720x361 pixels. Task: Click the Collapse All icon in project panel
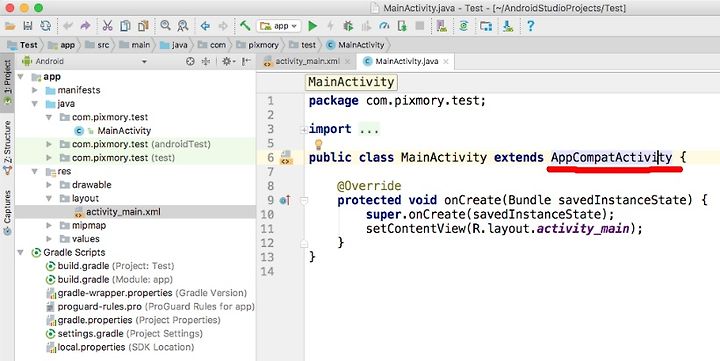pos(206,61)
